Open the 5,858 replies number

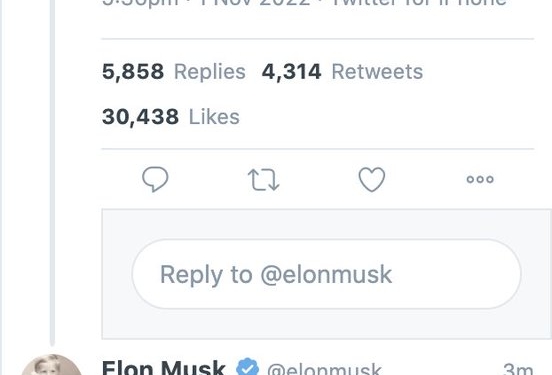tap(133, 72)
